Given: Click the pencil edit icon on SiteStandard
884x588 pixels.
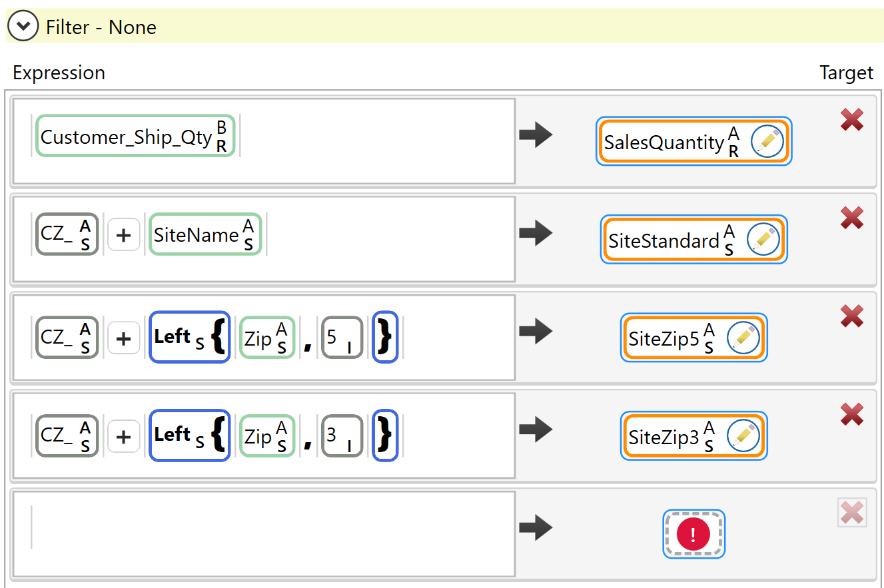Looking at the screenshot, I should tap(763, 240).
